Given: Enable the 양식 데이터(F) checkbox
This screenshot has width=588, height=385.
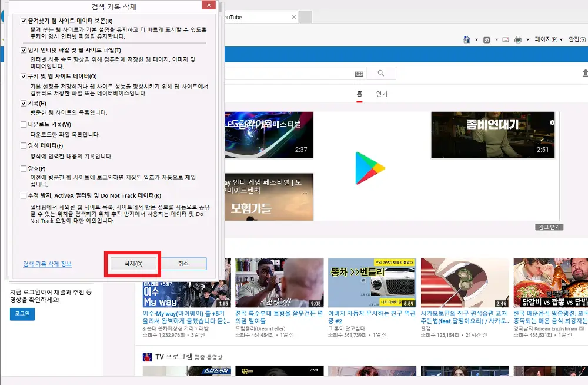Looking at the screenshot, I should [24, 146].
